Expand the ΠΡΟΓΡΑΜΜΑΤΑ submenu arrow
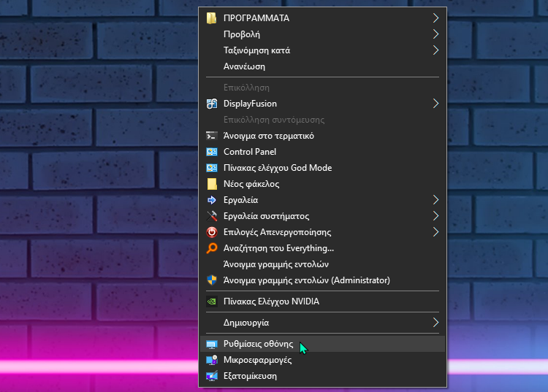Image resolution: width=548 pixels, height=392 pixels. coord(435,18)
